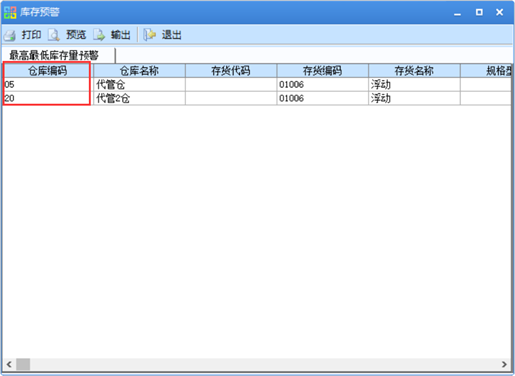Select the warehouse code cell 05
The height and width of the screenshot is (376, 515).
point(48,85)
